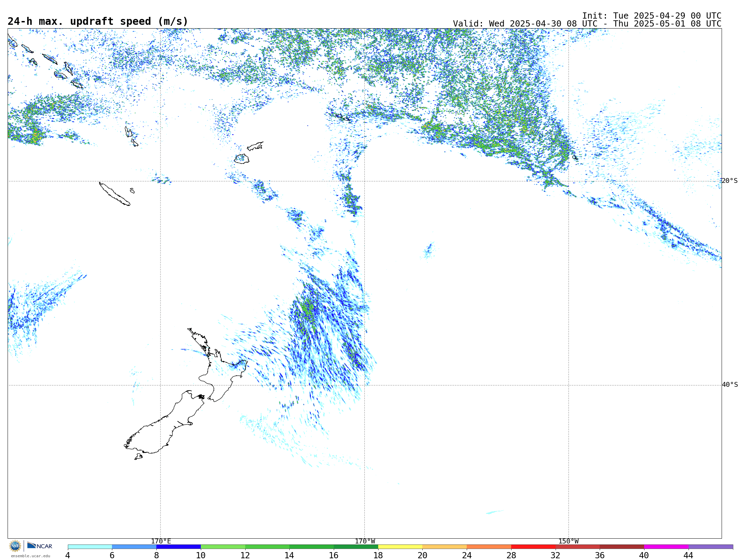Click the plot title '24-h max. updraft speed (m/s)'
This screenshot has height=560, width=744.
pos(98,21)
